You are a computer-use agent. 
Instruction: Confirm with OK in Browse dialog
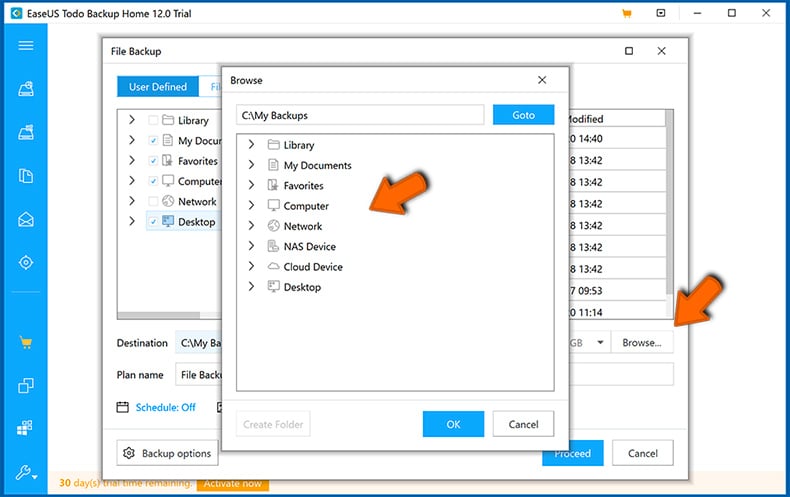(x=453, y=424)
